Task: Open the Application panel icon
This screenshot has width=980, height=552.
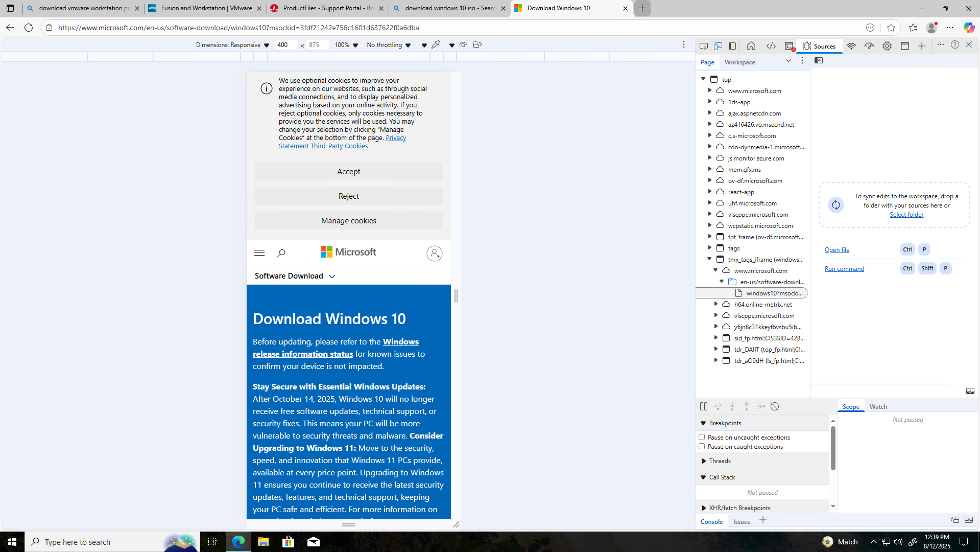Action: point(905,46)
